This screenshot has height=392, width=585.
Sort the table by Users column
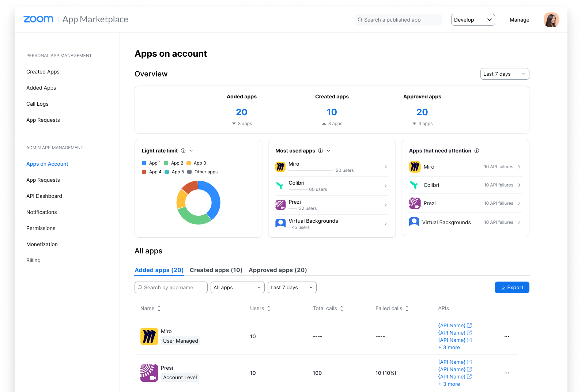269,309
